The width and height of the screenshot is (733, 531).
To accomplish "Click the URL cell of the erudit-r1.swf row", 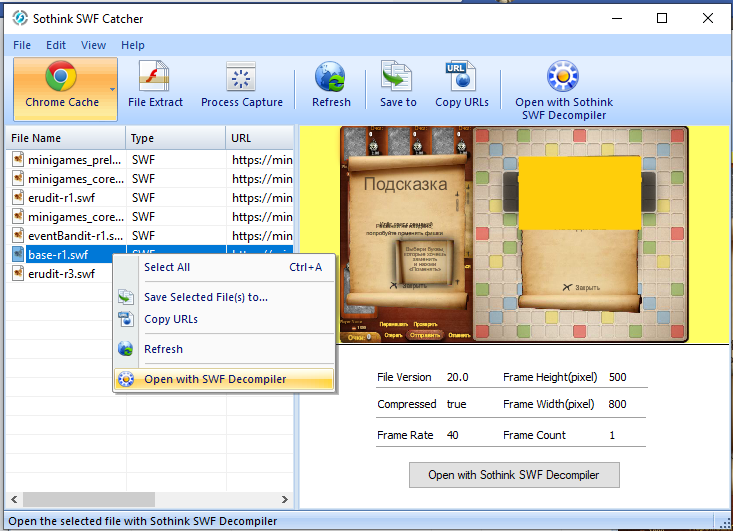I will pos(260,198).
